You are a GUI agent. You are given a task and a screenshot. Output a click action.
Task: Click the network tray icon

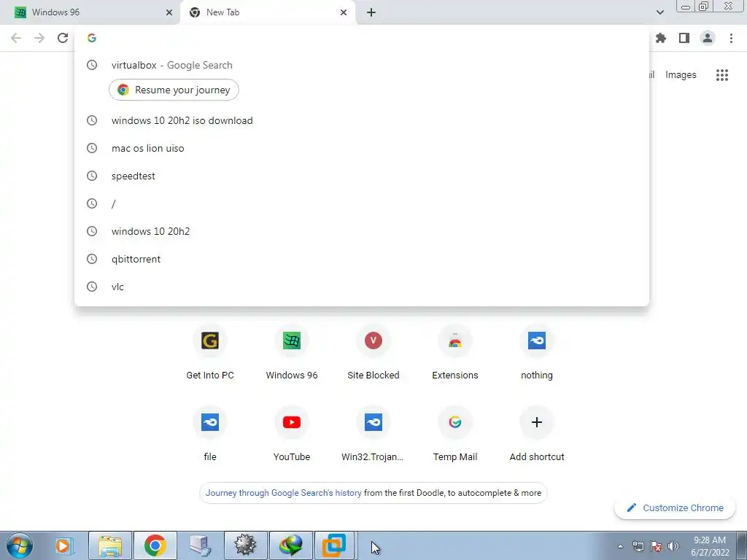(638, 546)
